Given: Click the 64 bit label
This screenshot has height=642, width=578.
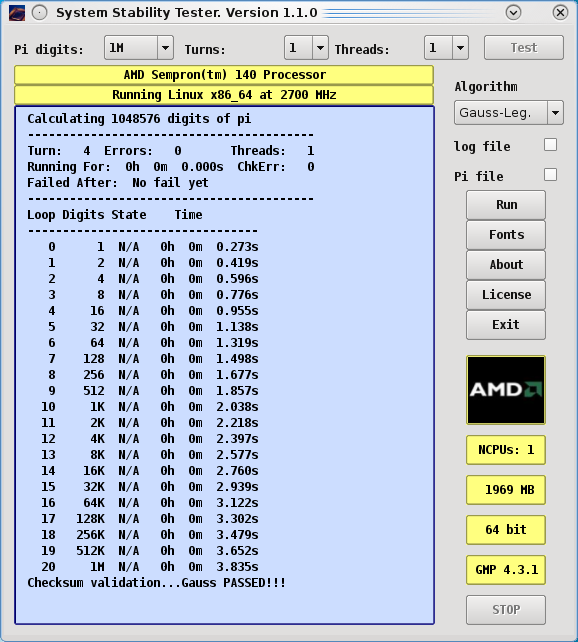Looking at the screenshot, I should click(506, 530).
